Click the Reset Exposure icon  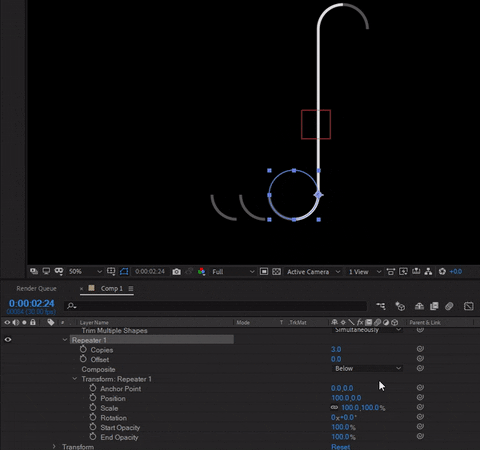(442, 272)
